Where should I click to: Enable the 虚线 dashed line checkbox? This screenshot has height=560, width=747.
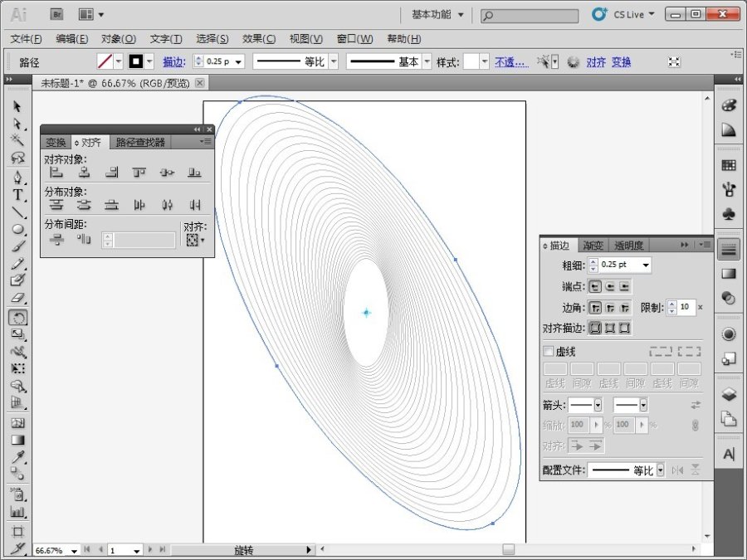(549, 352)
